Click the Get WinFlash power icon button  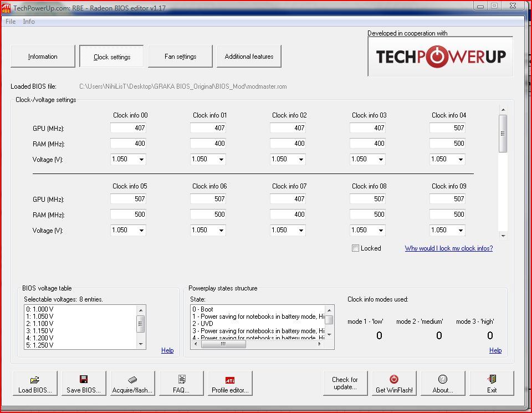click(x=394, y=384)
